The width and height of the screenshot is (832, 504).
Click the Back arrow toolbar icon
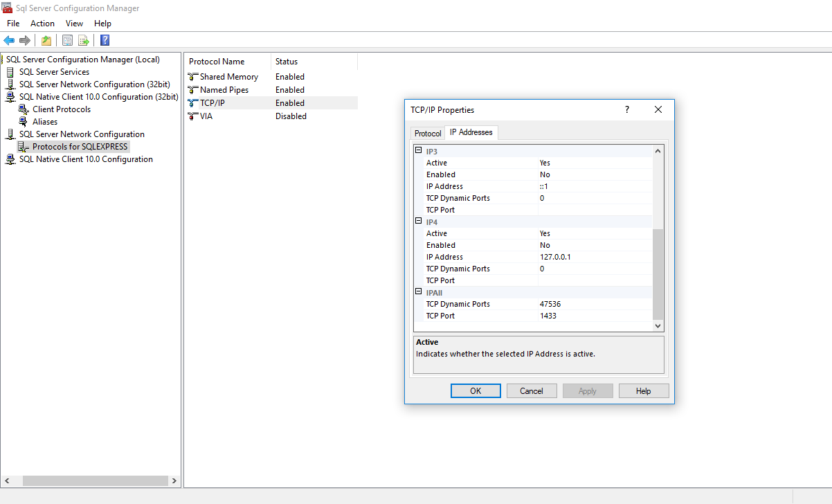9,40
